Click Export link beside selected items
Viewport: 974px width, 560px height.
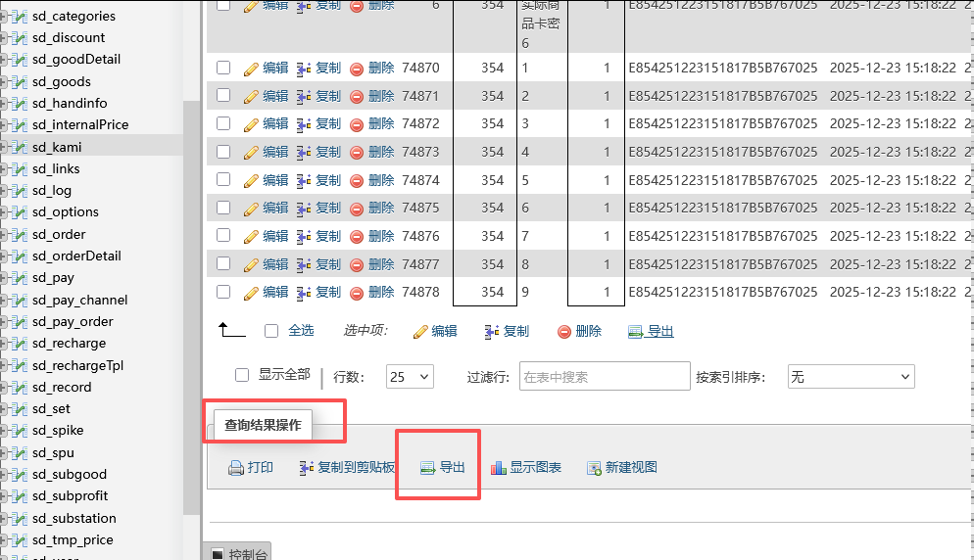click(x=659, y=332)
